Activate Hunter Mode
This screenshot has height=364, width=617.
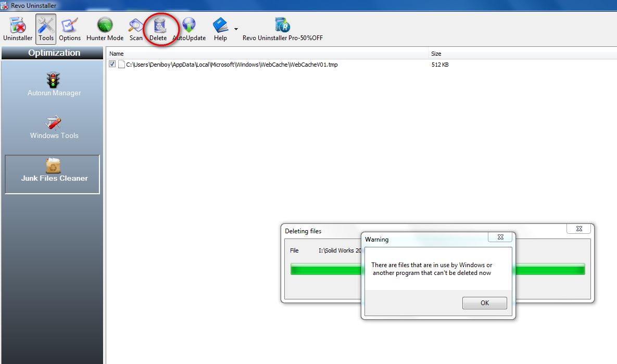(x=105, y=29)
